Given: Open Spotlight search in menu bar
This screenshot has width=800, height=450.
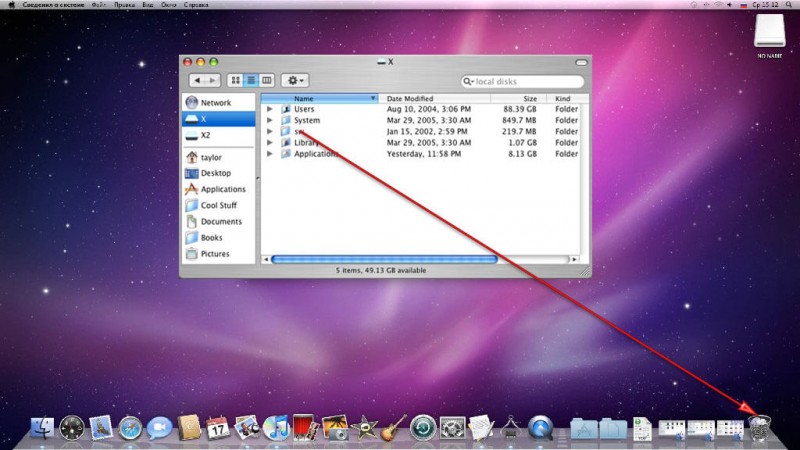Looking at the screenshot, I should coord(789,5).
